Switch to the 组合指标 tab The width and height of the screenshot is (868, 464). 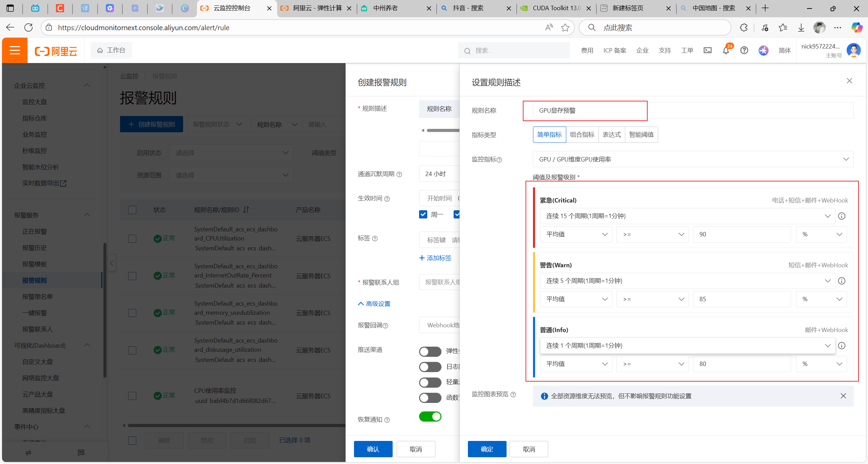pyautogui.click(x=582, y=135)
